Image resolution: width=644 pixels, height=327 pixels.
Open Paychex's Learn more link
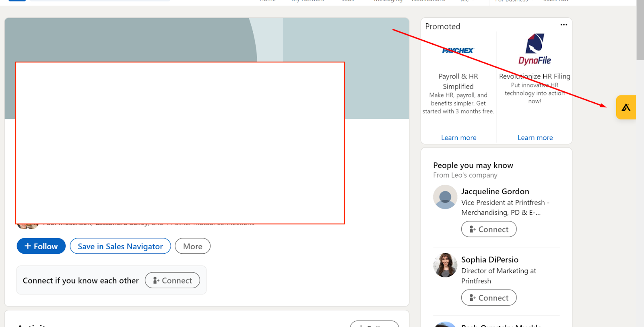458,138
